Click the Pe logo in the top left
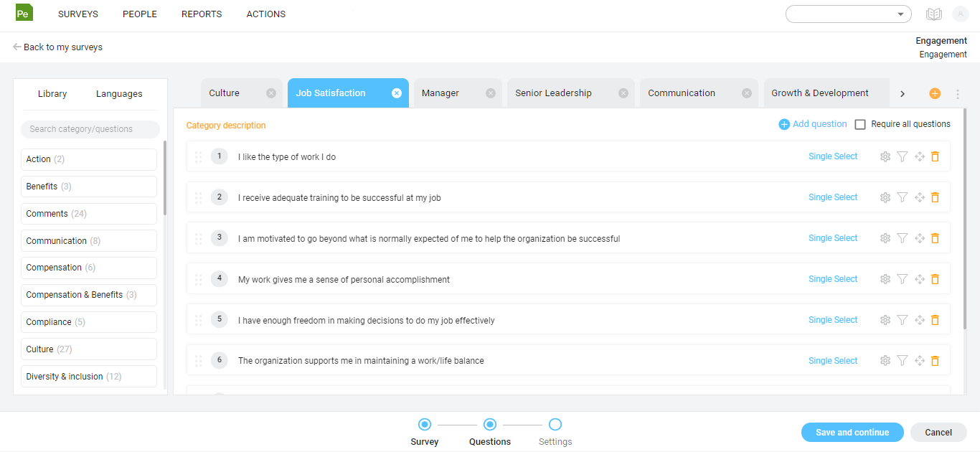The image size is (980, 452). tap(24, 13)
